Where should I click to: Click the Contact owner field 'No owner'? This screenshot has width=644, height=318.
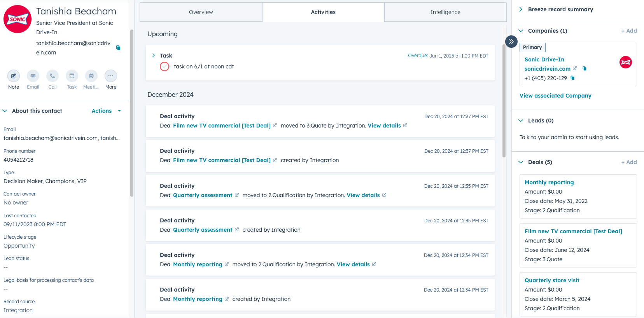pyautogui.click(x=16, y=203)
